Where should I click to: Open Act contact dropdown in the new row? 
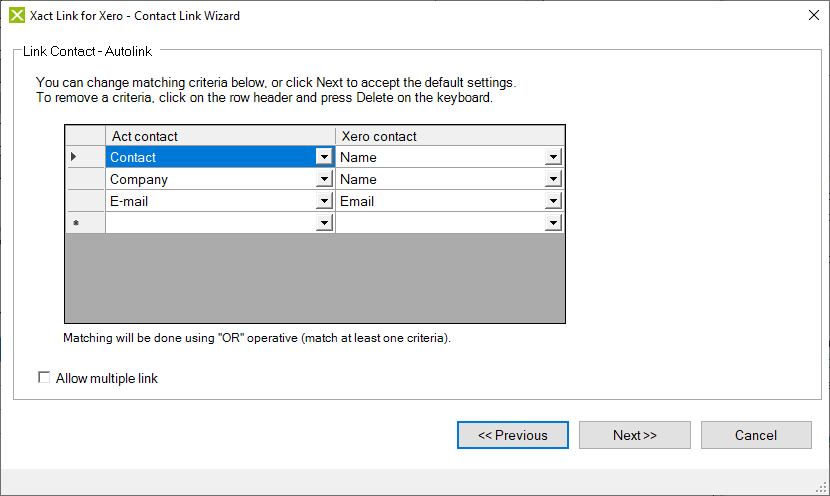323,223
